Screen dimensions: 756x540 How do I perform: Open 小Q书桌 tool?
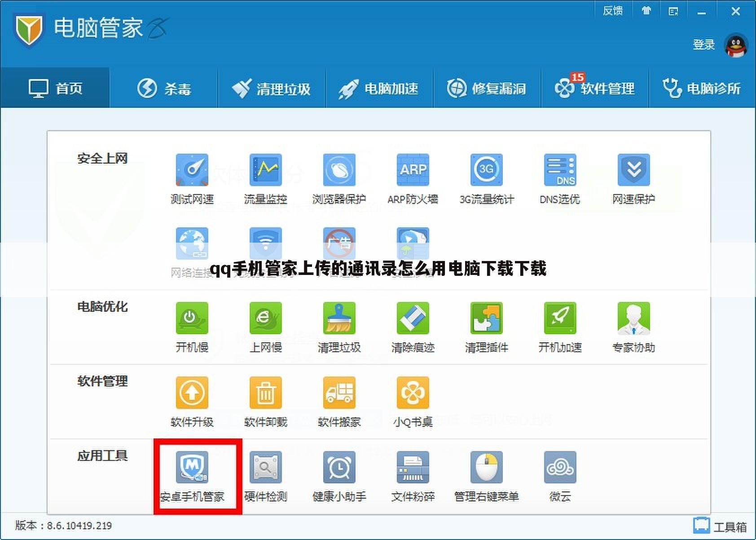point(413,402)
